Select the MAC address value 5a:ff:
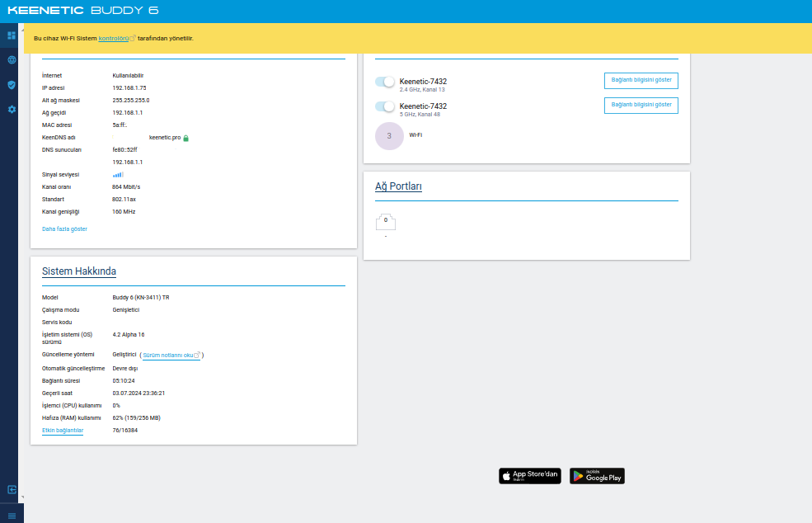Screen dimensions: 812x523 coord(120,125)
